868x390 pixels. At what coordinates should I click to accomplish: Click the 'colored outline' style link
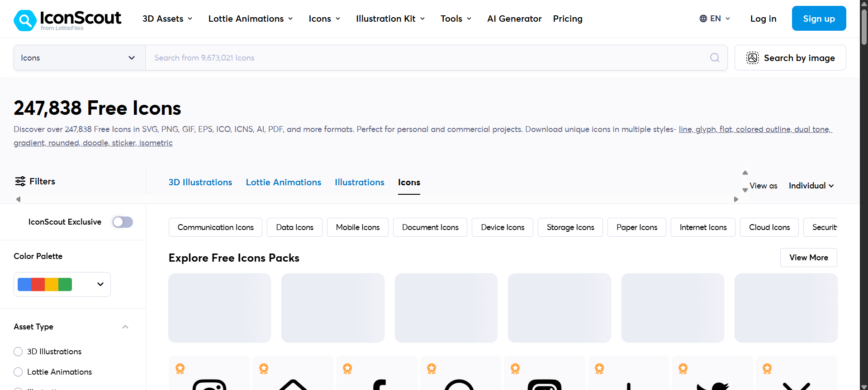764,129
